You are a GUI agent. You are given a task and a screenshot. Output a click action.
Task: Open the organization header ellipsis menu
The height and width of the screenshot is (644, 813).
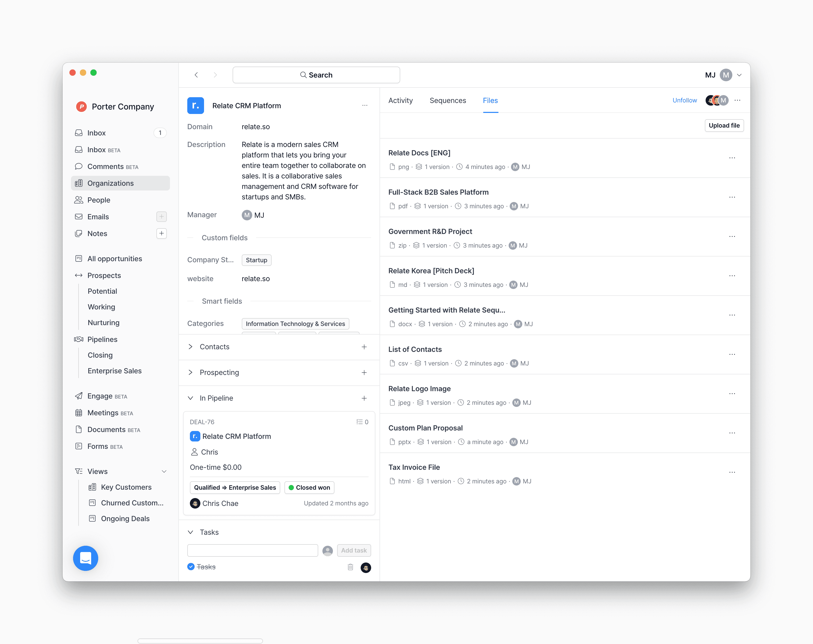pos(365,106)
